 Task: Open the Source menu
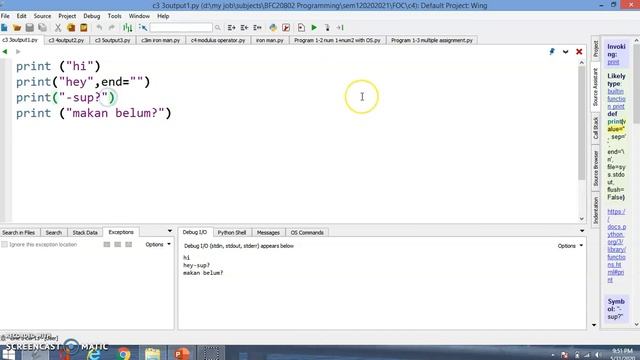(x=42, y=16)
